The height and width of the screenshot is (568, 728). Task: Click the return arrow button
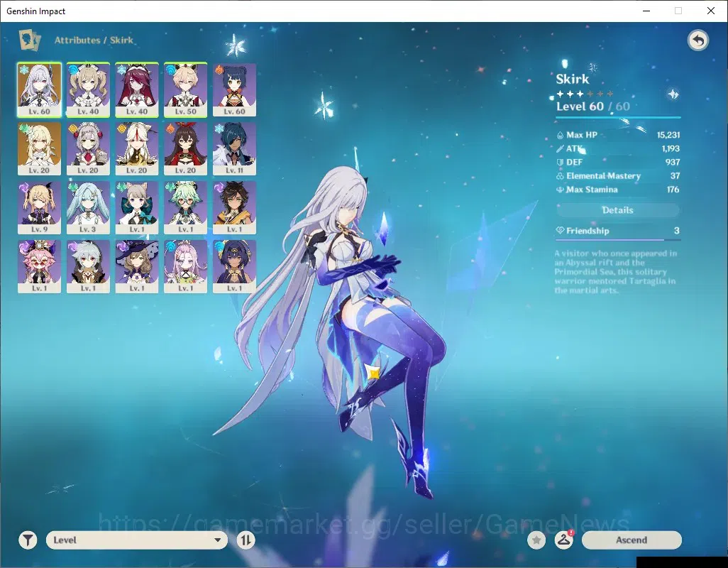coord(697,40)
